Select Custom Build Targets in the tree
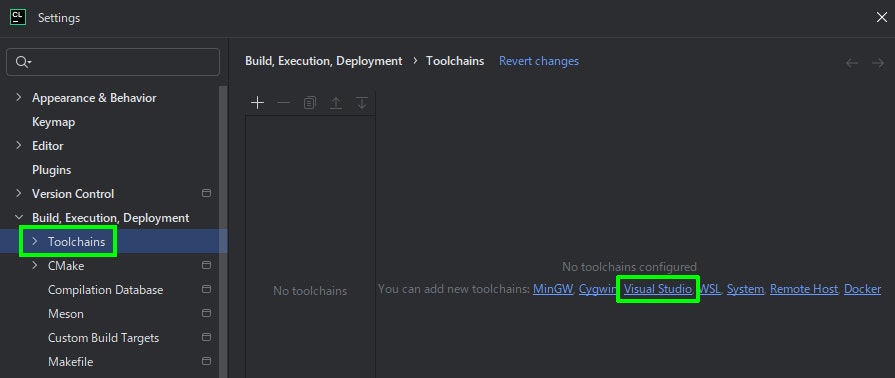The width and height of the screenshot is (895, 378). click(103, 337)
